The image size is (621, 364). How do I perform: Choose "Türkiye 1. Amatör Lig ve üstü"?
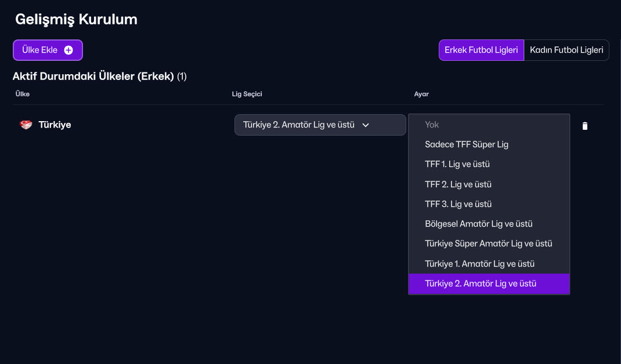(x=479, y=264)
